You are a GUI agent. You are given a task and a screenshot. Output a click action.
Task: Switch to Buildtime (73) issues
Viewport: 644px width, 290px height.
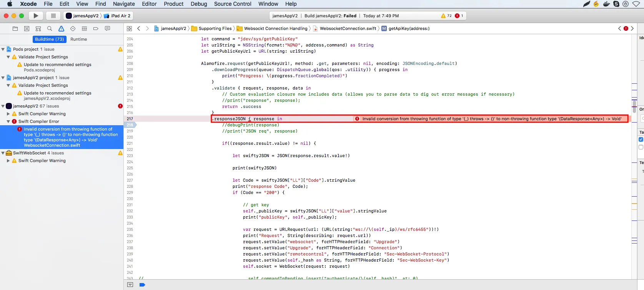pyautogui.click(x=50, y=39)
